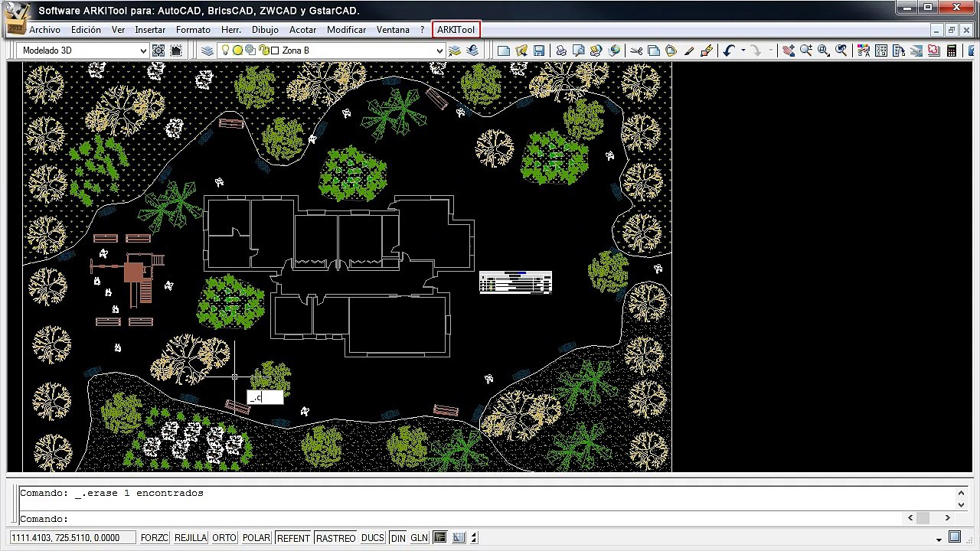Open the Insertar menu
The width and height of the screenshot is (980, 551).
150,30
